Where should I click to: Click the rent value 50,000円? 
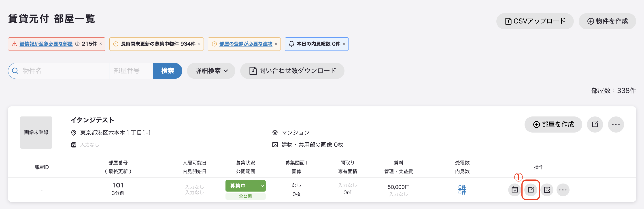[398, 187]
